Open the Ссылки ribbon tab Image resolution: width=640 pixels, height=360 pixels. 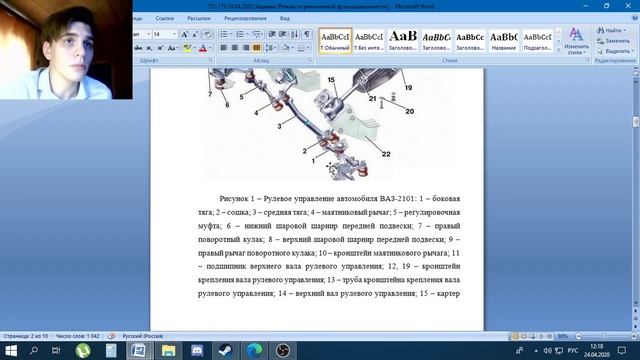(x=164, y=18)
